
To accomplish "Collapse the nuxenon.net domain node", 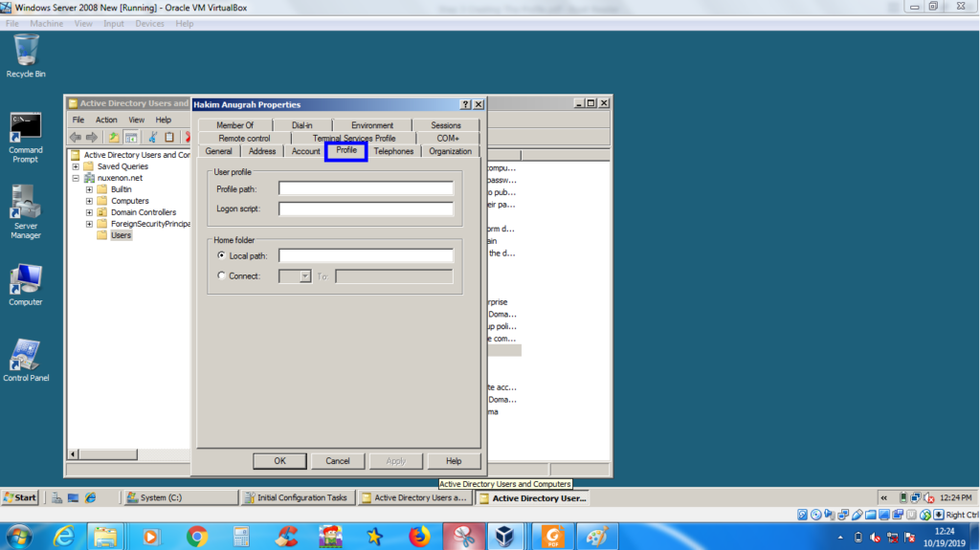I will tap(76, 178).
